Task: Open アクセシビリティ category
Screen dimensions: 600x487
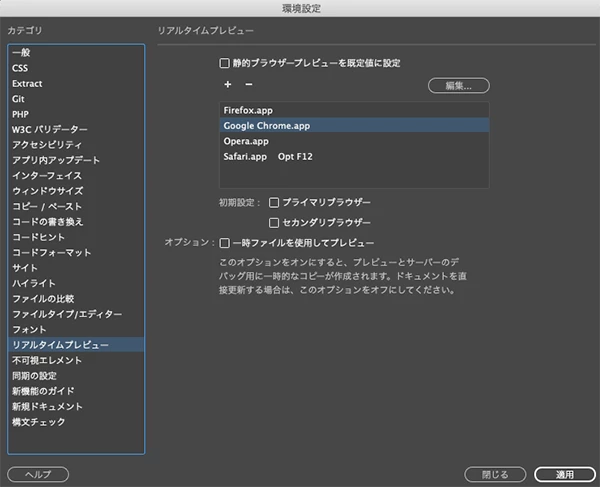Action: pos(76,145)
